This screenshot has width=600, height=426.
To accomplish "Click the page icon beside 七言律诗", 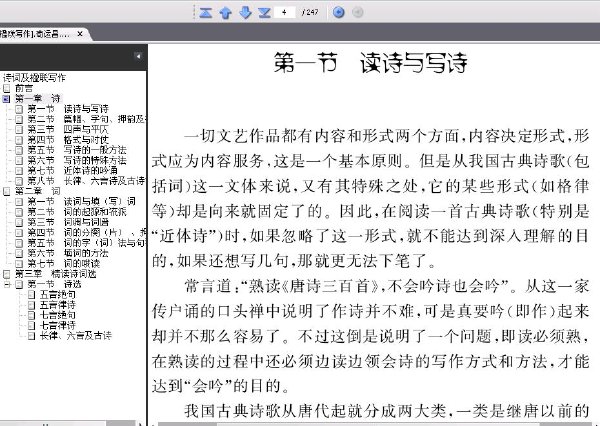I will (32, 326).
